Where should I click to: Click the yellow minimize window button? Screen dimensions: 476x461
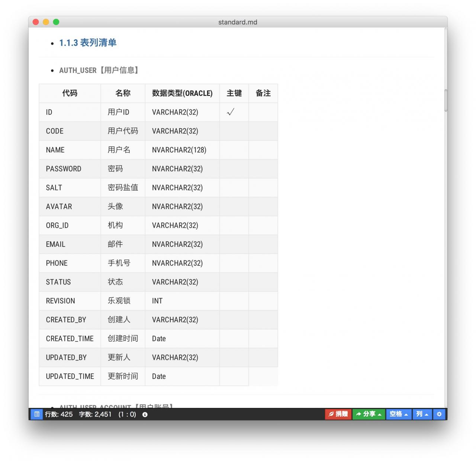pos(46,22)
